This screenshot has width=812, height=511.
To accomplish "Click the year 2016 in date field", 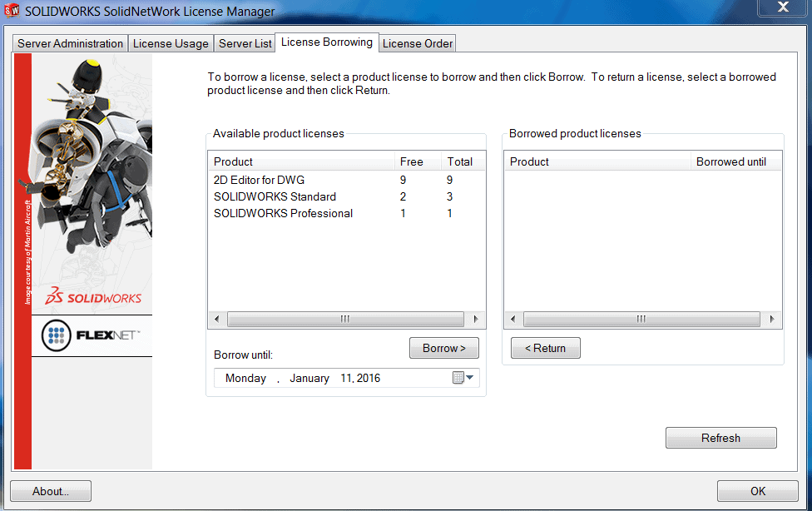I will click(x=369, y=379).
